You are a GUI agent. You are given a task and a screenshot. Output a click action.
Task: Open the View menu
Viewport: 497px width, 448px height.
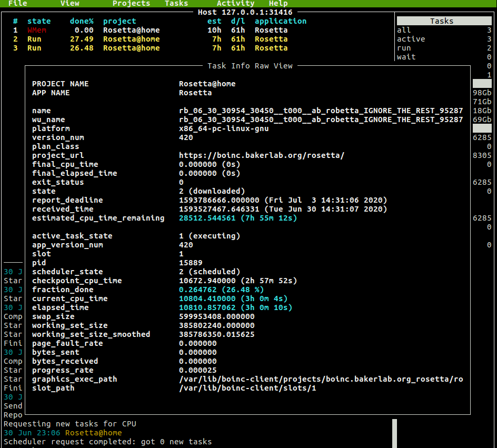[69, 4]
